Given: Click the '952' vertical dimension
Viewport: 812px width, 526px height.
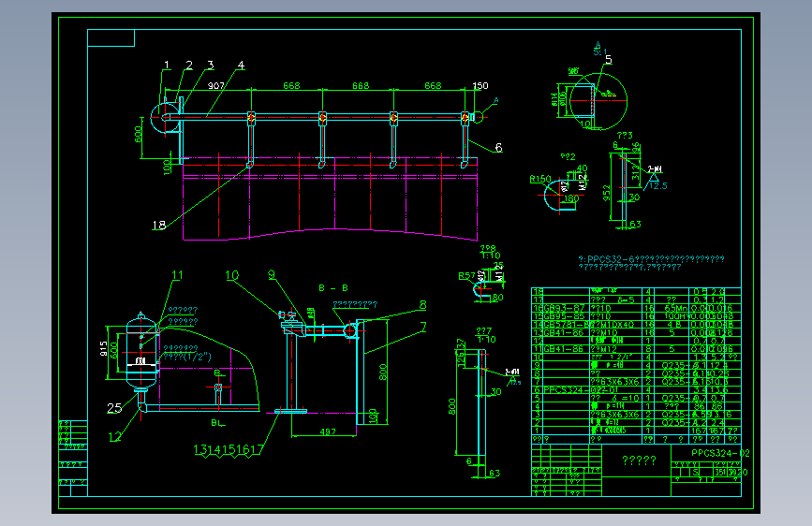Looking at the screenshot, I should pyautogui.click(x=606, y=193).
